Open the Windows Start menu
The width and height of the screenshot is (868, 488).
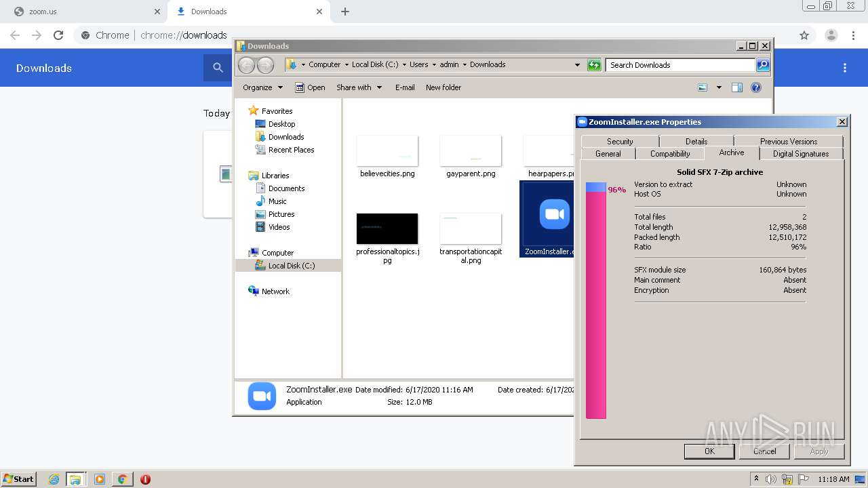pos(19,479)
